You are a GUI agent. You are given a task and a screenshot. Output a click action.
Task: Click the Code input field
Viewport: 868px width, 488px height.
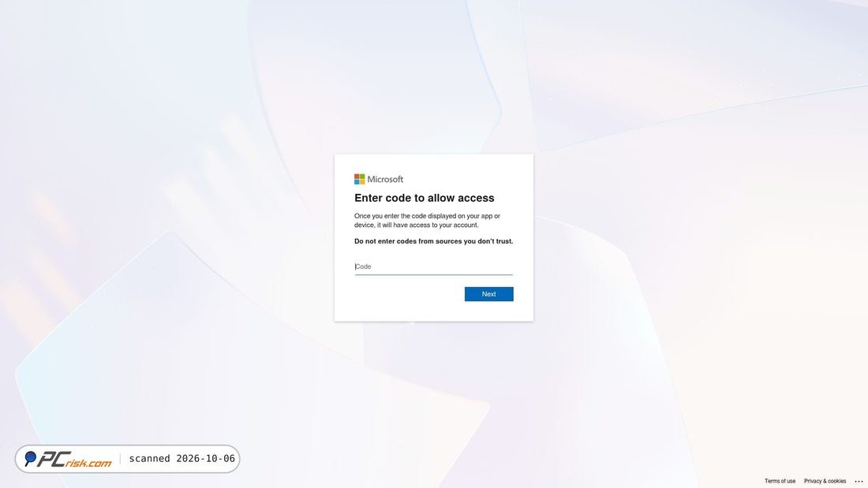click(433, 266)
